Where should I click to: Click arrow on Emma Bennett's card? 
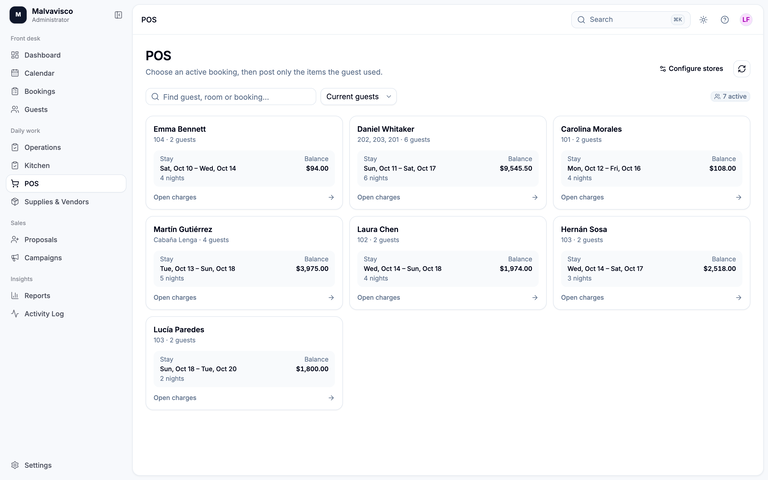point(331,197)
